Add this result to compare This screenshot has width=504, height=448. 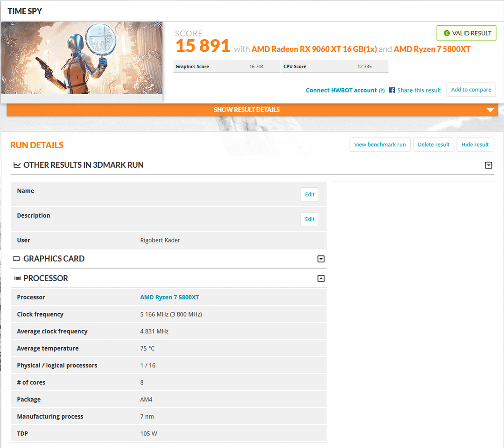pyautogui.click(x=471, y=90)
